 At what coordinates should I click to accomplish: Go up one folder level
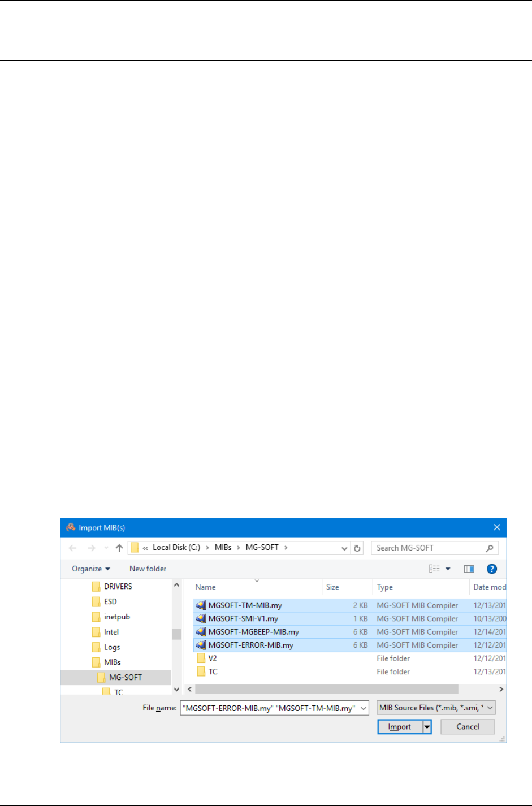119,548
